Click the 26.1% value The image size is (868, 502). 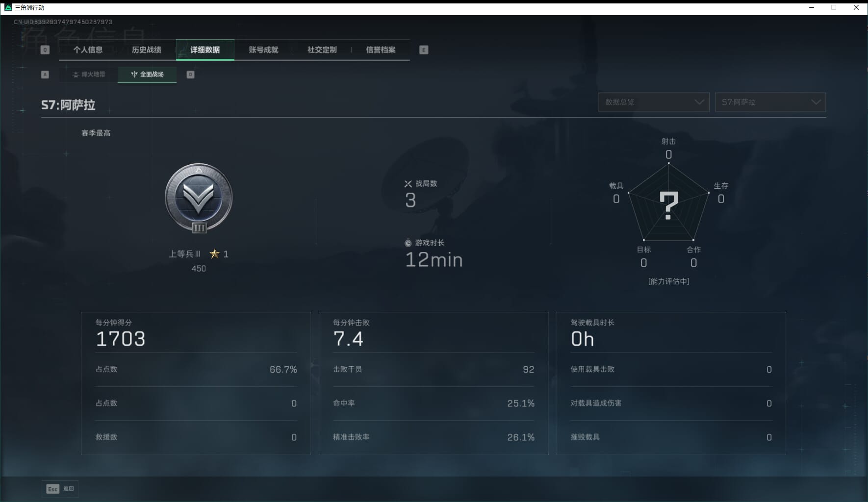521,437
